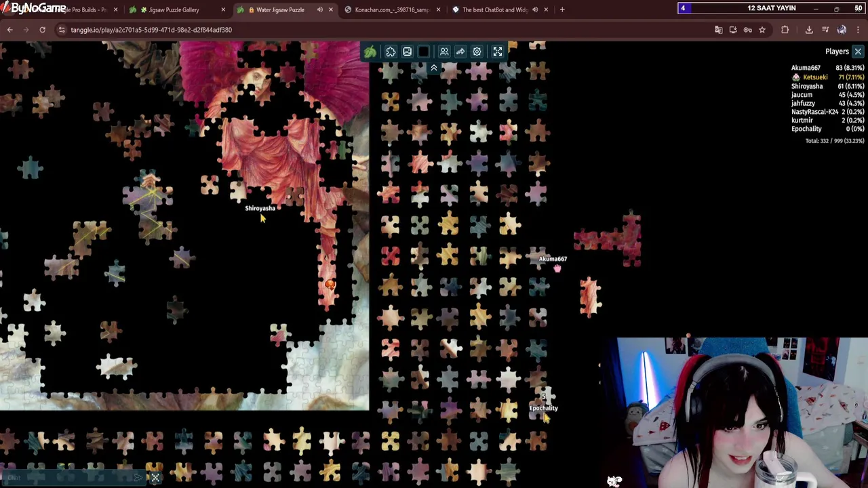Click the crossed icon next to the chat box
Screen dimensions: 868x488
155,478
